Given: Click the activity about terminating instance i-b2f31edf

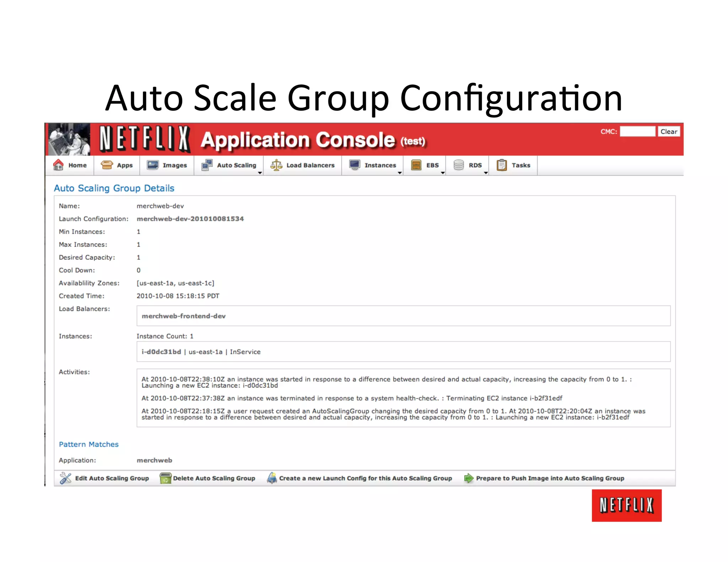Looking at the screenshot, I should [352, 398].
